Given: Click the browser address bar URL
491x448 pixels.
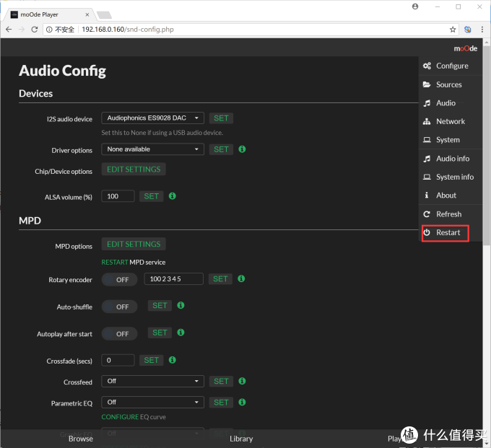Looking at the screenshot, I should click(128, 30).
